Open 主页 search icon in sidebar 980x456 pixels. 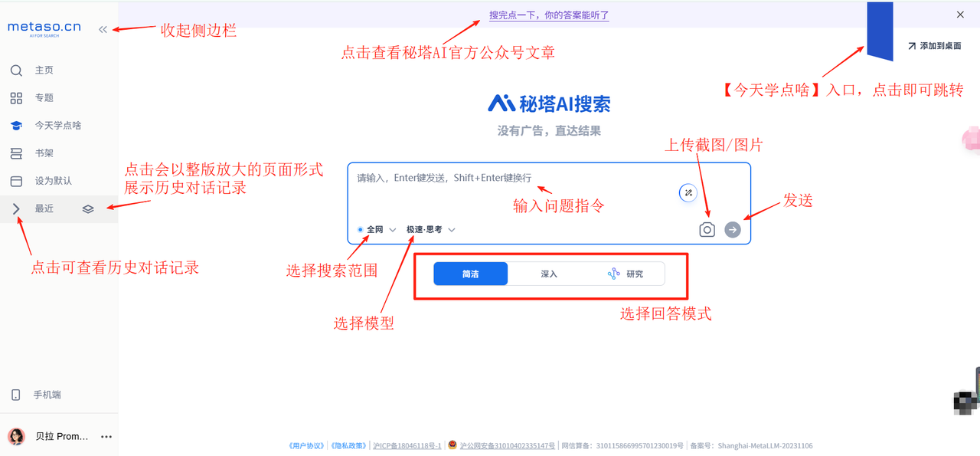coord(16,71)
